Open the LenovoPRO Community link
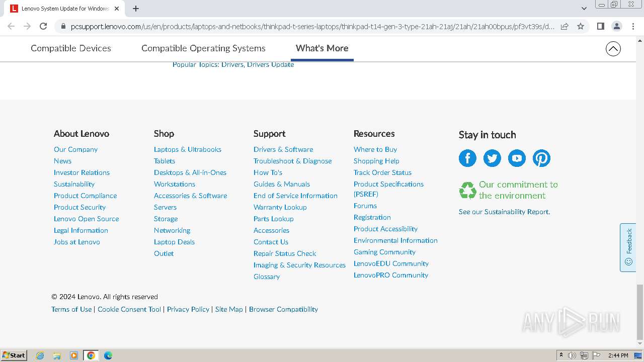 (391, 275)
